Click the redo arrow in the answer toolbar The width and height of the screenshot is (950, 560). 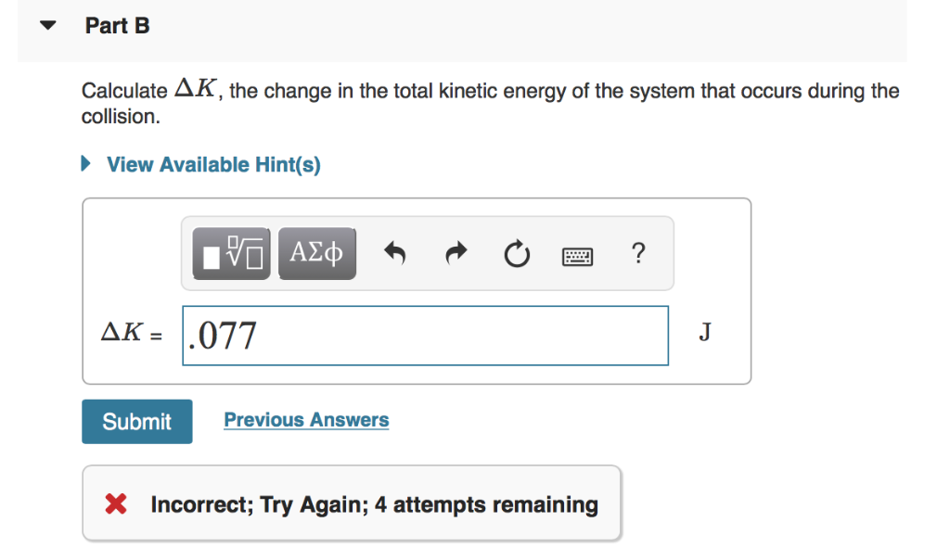[456, 252]
